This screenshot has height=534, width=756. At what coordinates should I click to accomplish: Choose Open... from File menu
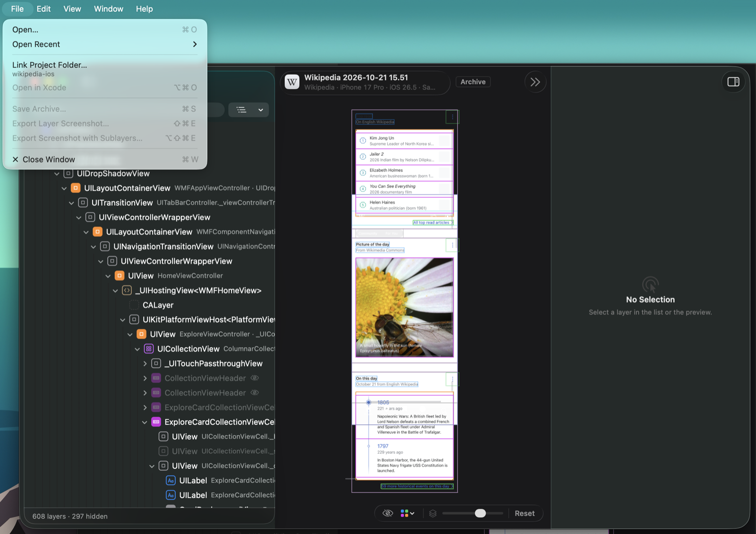(105, 29)
